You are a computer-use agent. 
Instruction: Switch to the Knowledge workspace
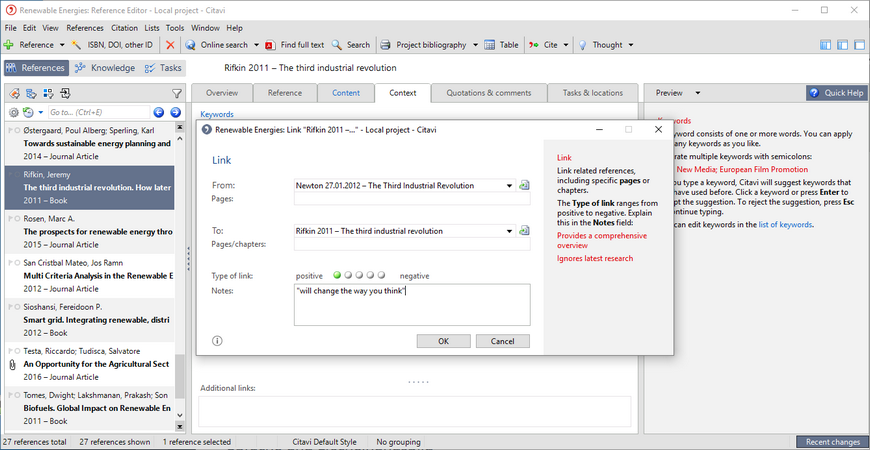point(105,68)
